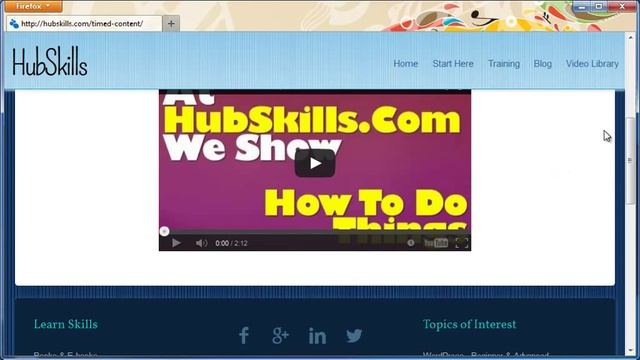The image size is (640, 360).
Task: Go to the Home page
Action: click(405, 64)
